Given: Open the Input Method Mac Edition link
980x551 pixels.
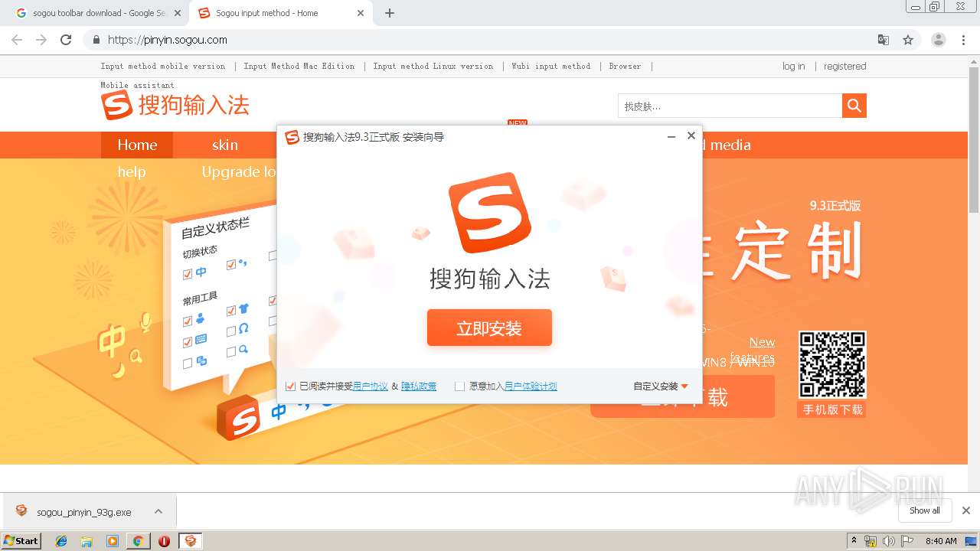Looking at the screenshot, I should tap(299, 66).
